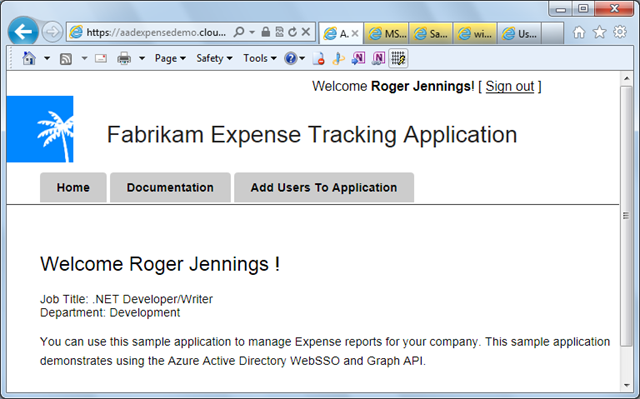Click the 'Department: Development' text

pyautogui.click(x=110, y=313)
